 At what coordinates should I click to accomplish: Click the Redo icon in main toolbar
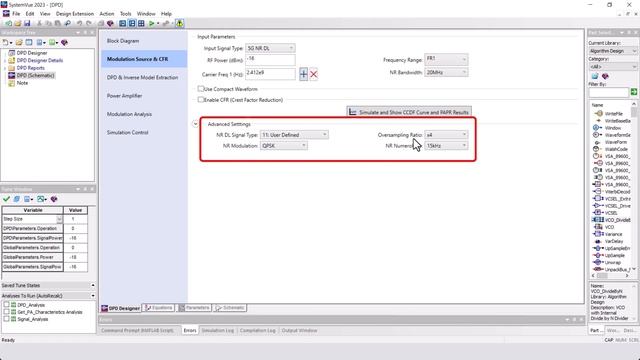point(89,23)
